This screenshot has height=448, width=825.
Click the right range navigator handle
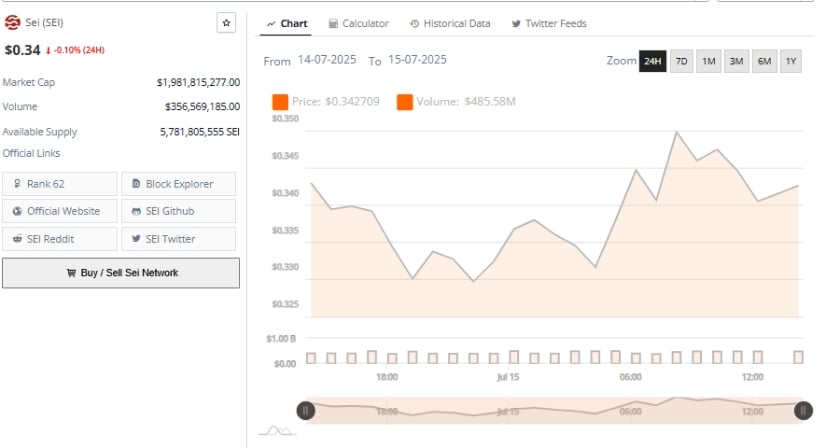pyautogui.click(x=803, y=411)
